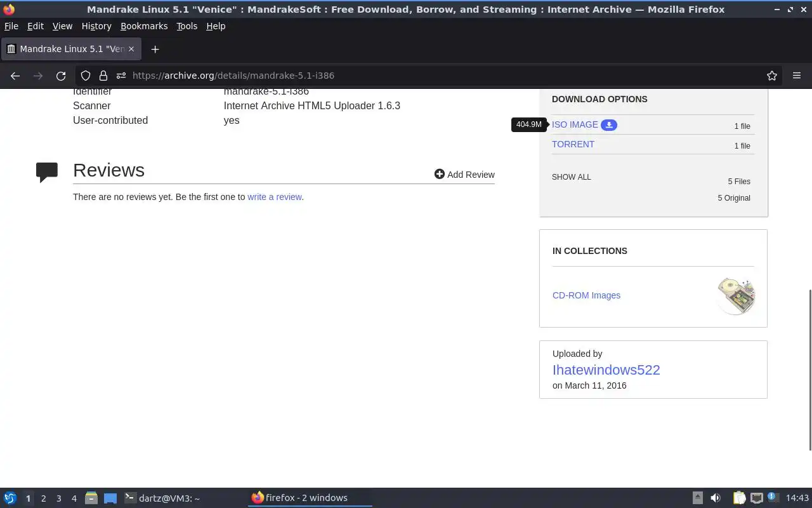Click Add Review link

click(471, 175)
